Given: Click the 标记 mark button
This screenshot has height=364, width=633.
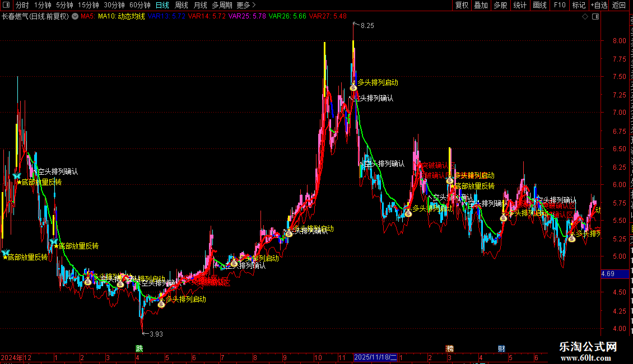Looking at the screenshot, I should (x=579, y=5).
